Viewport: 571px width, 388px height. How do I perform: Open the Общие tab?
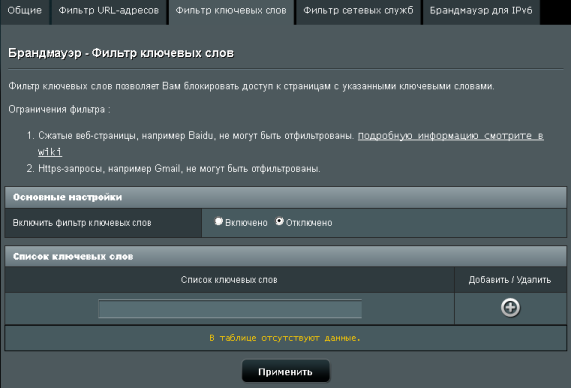(25, 11)
